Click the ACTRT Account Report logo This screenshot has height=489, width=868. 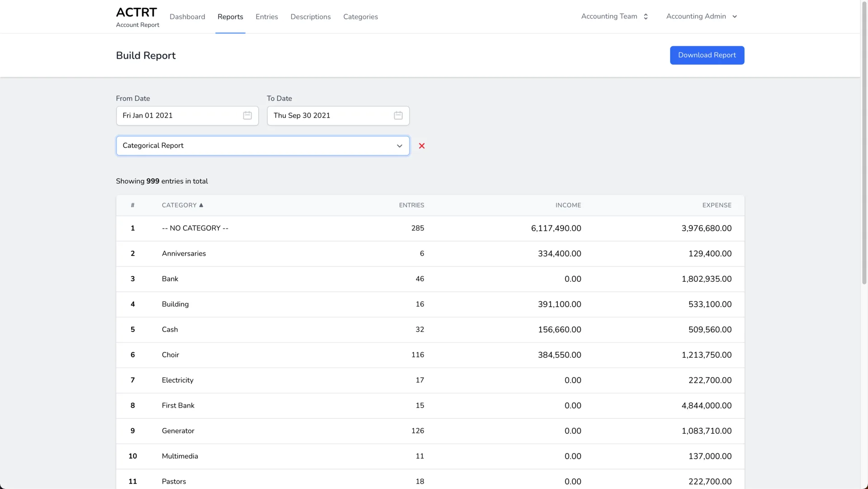click(137, 17)
